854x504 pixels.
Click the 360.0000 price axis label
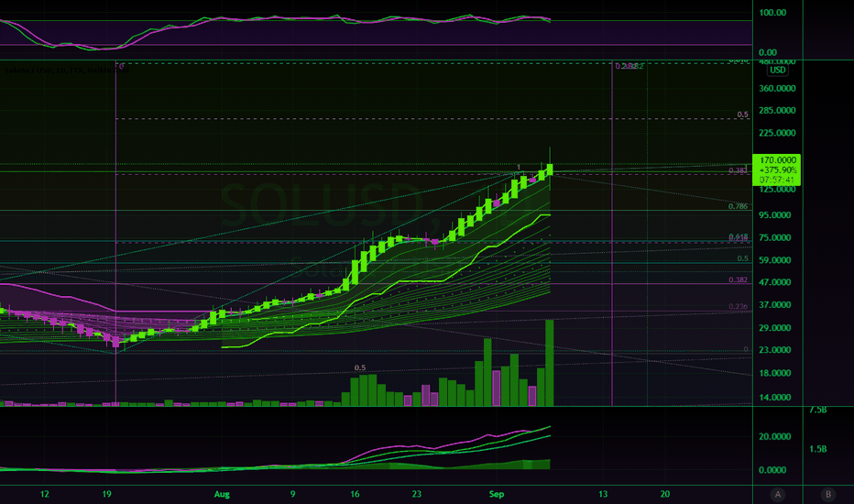click(x=777, y=88)
